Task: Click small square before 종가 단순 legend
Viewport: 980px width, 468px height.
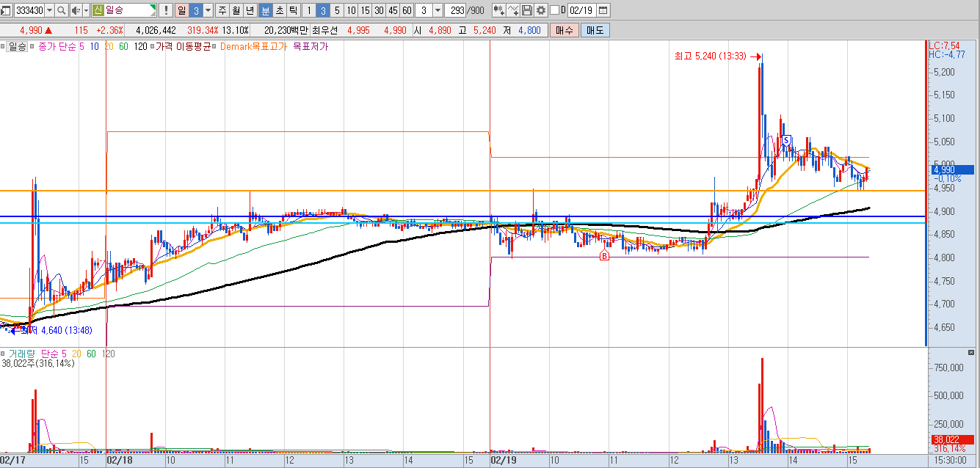Action: [x=32, y=46]
